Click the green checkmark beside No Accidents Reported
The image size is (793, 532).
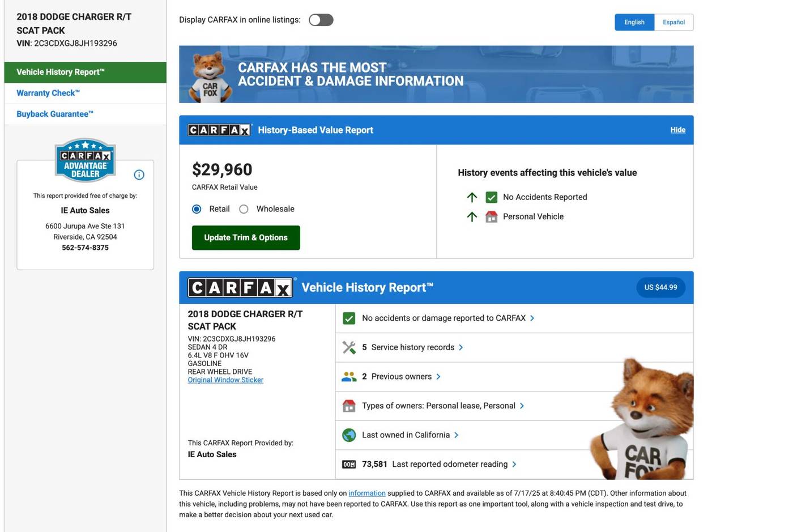point(491,197)
